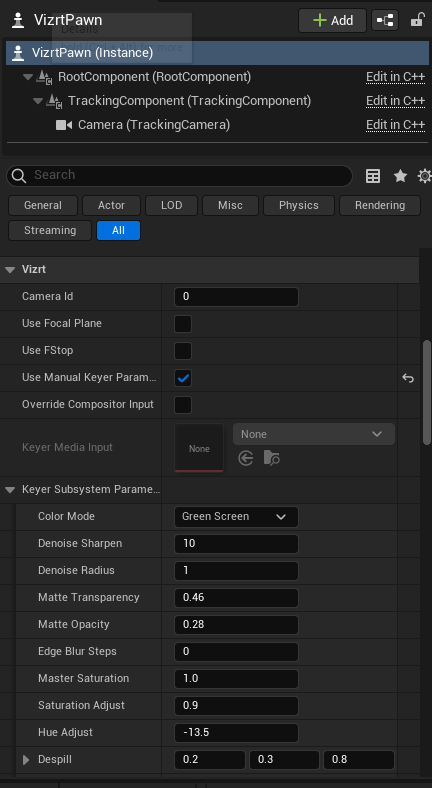Enable Use Focal Plane checkbox
Viewport: 432px width, 788px height.
(183, 324)
